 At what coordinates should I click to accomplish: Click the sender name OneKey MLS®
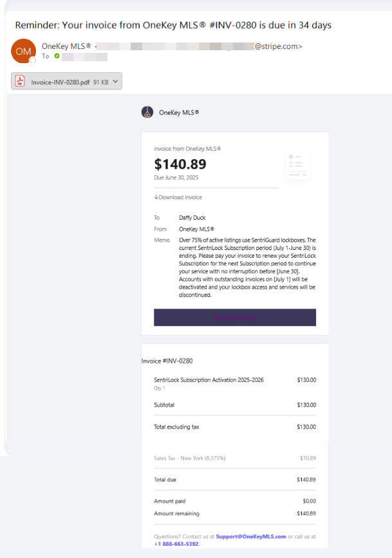[66, 46]
